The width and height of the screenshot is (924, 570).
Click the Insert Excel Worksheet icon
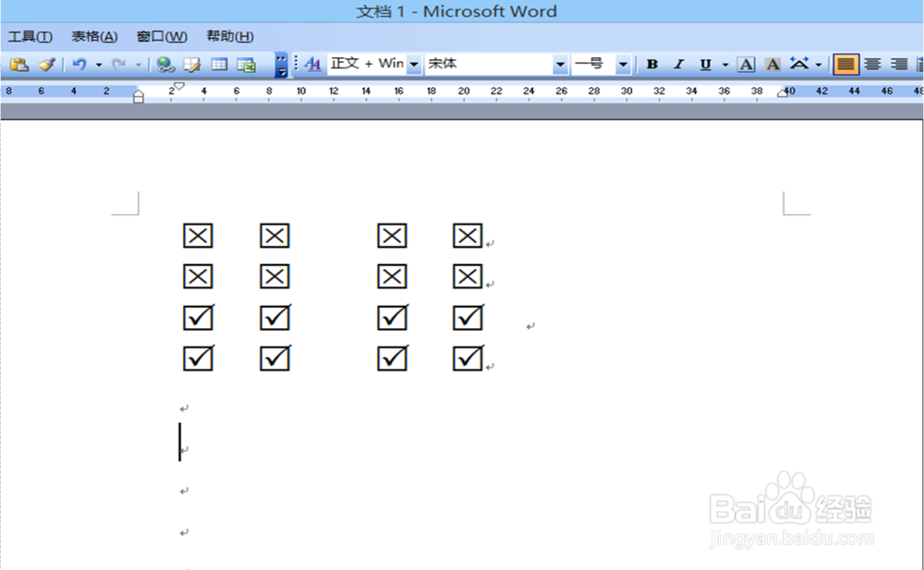point(247,65)
